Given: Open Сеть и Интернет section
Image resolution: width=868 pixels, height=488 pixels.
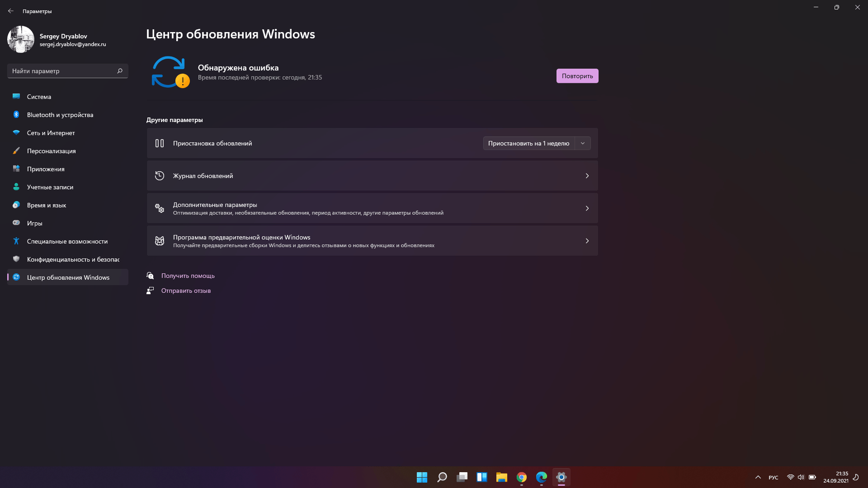Looking at the screenshot, I should [68, 133].
